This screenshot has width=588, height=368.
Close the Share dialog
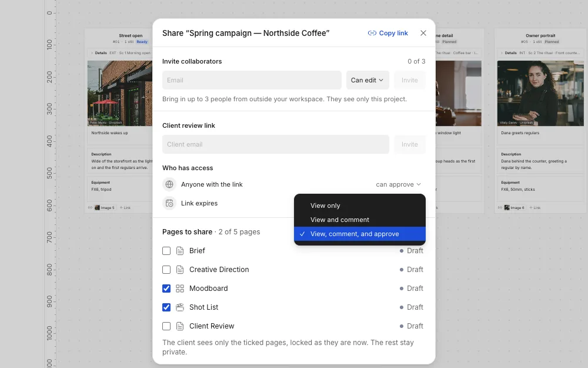point(423,33)
